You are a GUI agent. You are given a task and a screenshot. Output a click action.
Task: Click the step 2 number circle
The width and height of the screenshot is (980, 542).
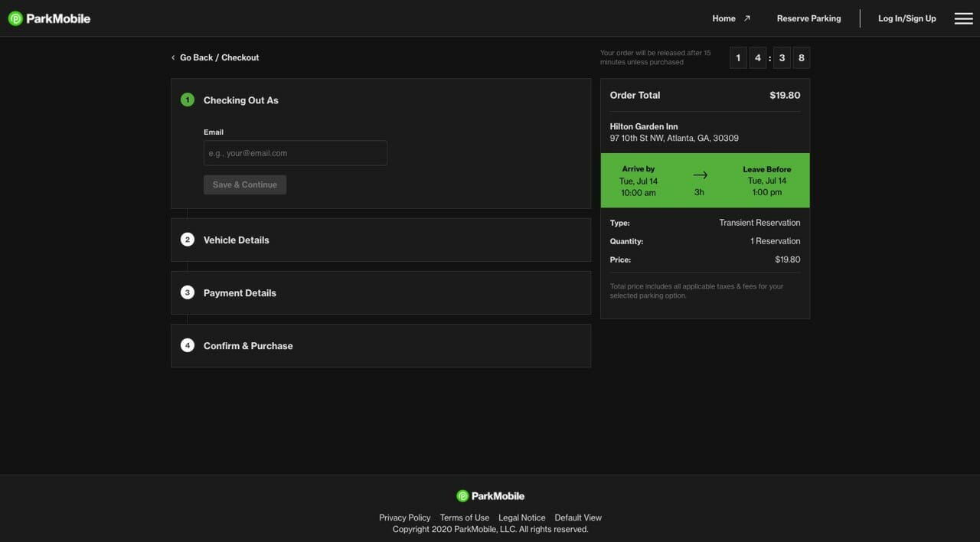click(x=188, y=240)
